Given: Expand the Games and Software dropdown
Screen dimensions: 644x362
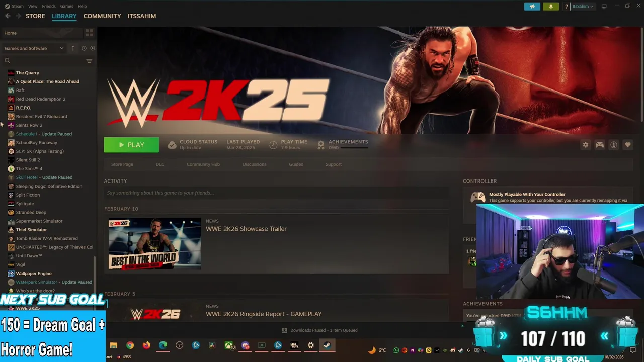Looking at the screenshot, I should pyautogui.click(x=34, y=48).
